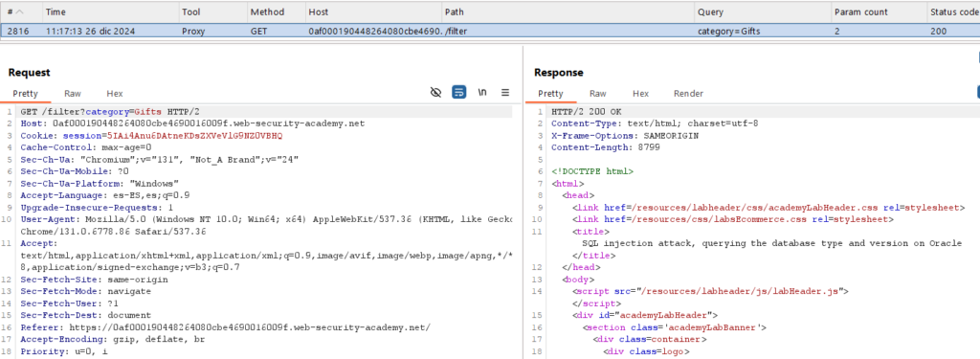
Task: Click the X-Frame-Options: SAMEORIGIN line
Action: point(625,136)
